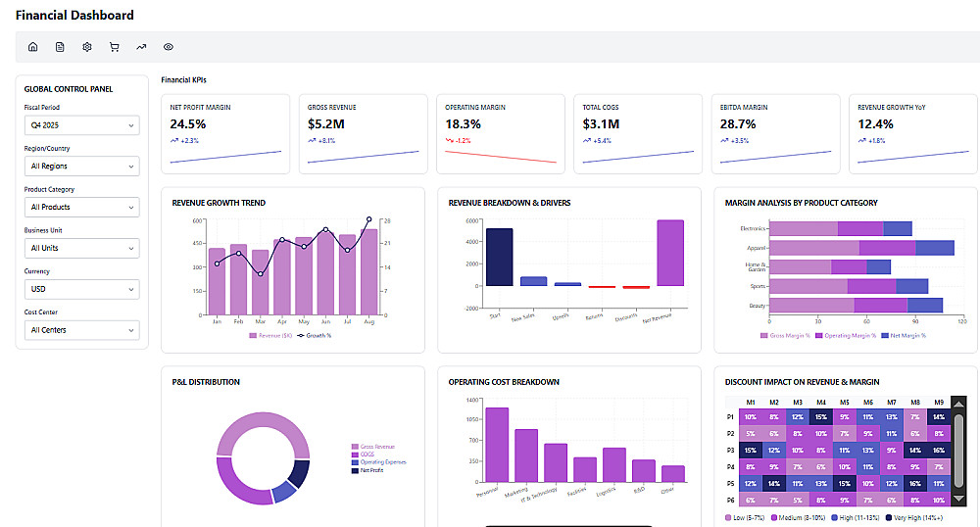Click the Global Control Panel heading

pos(69,89)
